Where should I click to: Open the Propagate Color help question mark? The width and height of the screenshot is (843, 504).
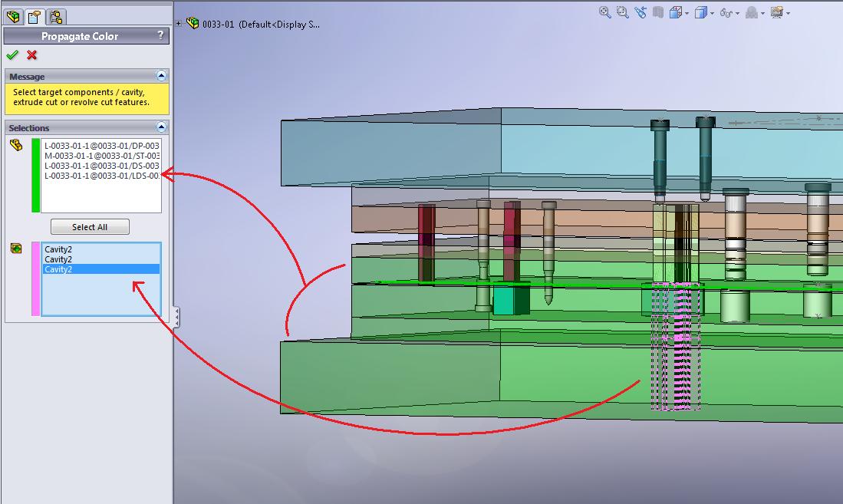pyautogui.click(x=160, y=35)
